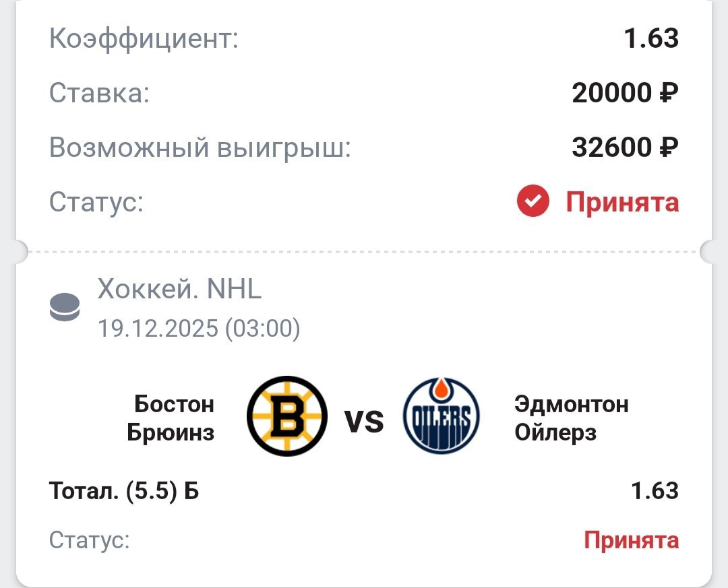This screenshot has height=588, width=728.
Task: Click the 32600 ₽ possible winnings amount
Action: [x=625, y=148]
